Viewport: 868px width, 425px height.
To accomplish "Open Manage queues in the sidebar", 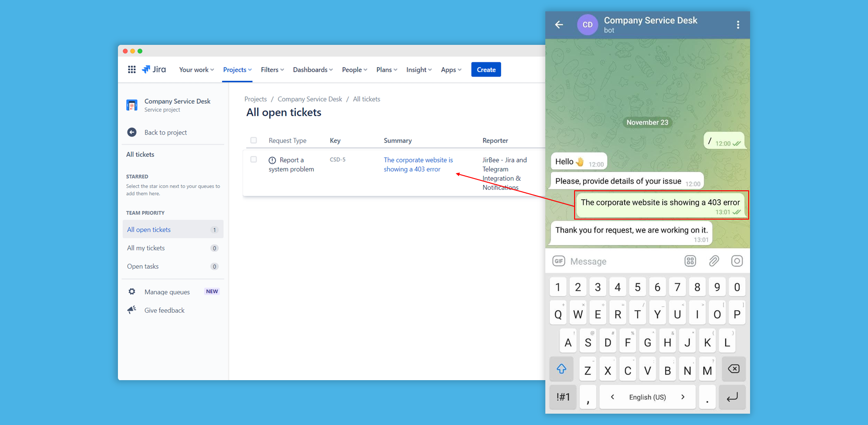I will [x=167, y=292].
